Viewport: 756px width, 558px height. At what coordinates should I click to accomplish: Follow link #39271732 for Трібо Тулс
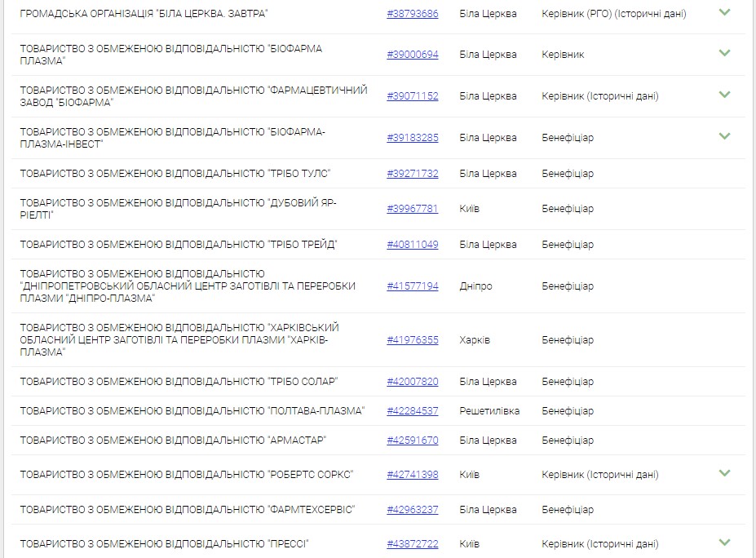(x=412, y=174)
